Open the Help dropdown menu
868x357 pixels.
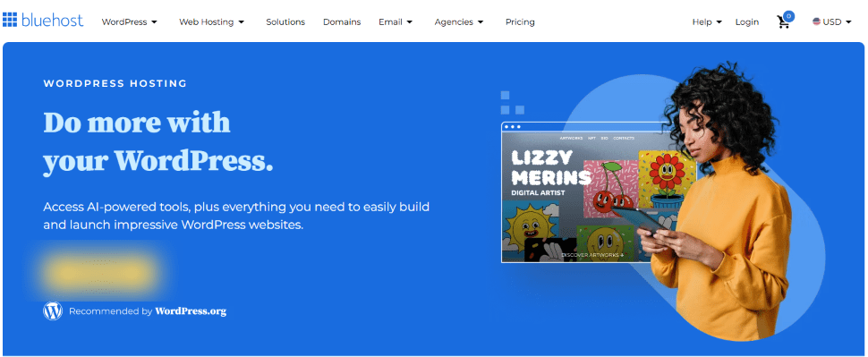coord(707,22)
